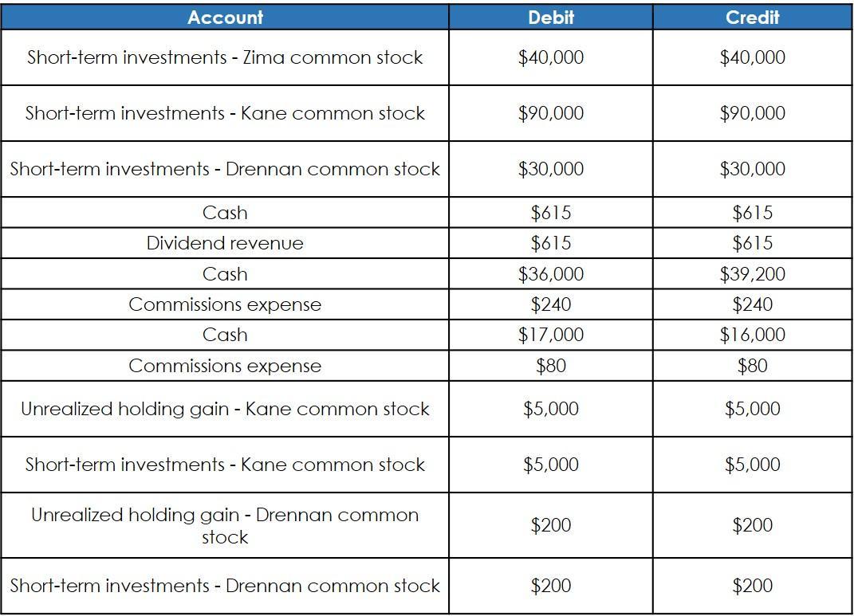This screenshot has width=854, height=616.
Task: Click the $5,000 credit for Unrealized Kane gain
Action: coord(752,409)
